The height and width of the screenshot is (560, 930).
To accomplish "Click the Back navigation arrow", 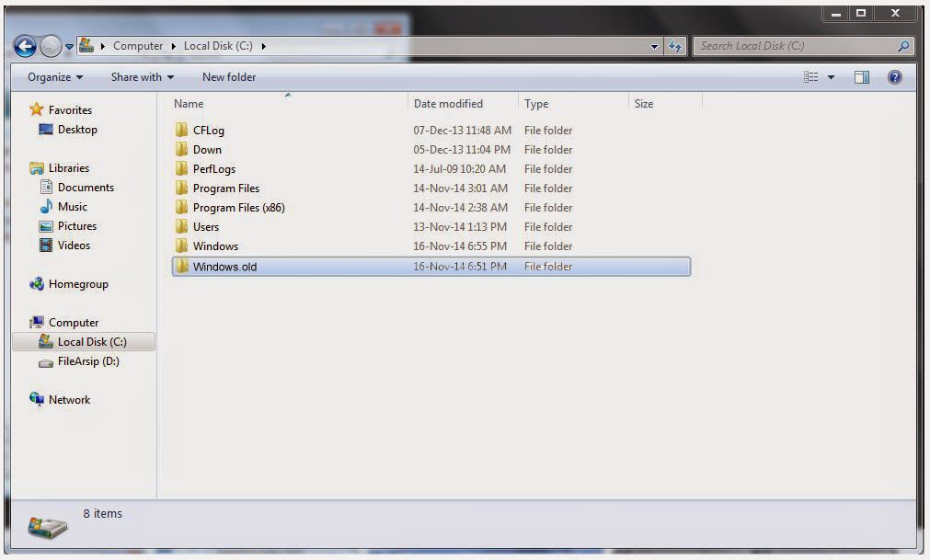I will click(x=25, y=46).
